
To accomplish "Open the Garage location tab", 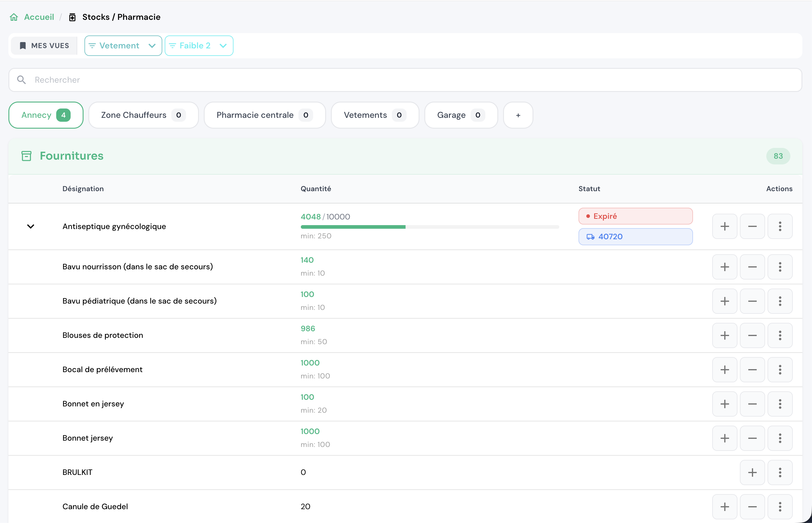I will click(461, 115).
